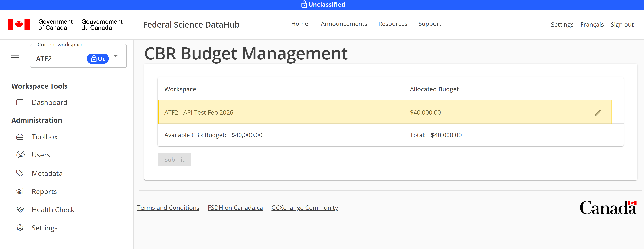The height and width of the screenshot is (249, 644).
Task: Click the Uc classification badge
Action: point(97,59)
